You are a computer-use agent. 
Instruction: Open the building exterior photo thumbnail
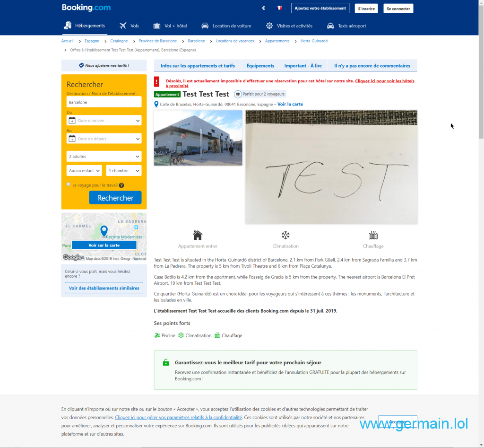[198, 138]
